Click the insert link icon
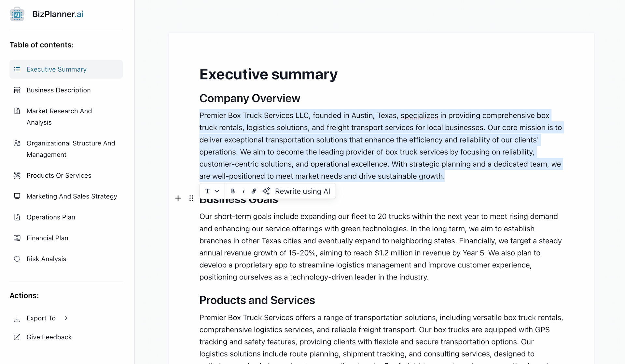Viewport: 625px width, 364px height. click(x=254, y=191)
